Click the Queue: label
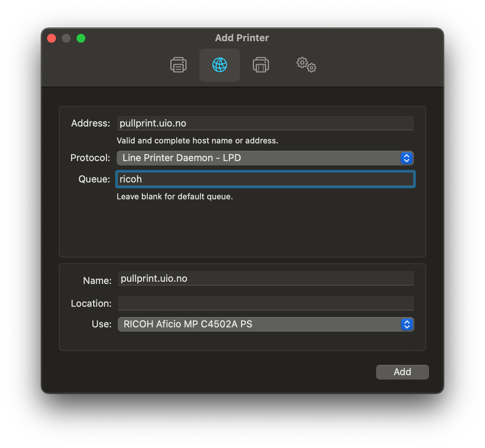This screenshot has width=485, height=448. pos(94,179)
